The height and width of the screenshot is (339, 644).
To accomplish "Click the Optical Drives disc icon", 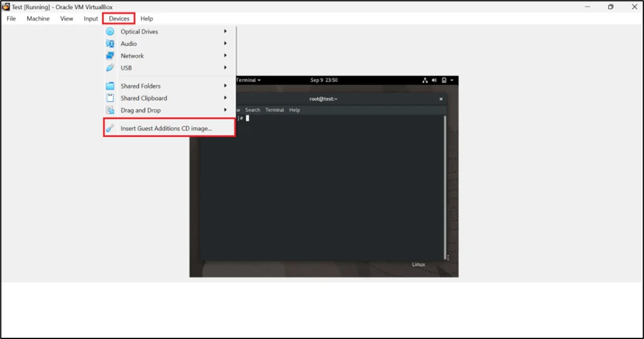I will pyautogui.click(x=110, y=31).
